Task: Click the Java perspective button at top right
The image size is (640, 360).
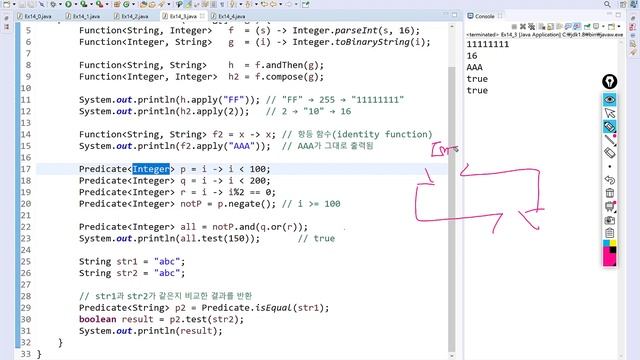Action: (x=633, y=4)
